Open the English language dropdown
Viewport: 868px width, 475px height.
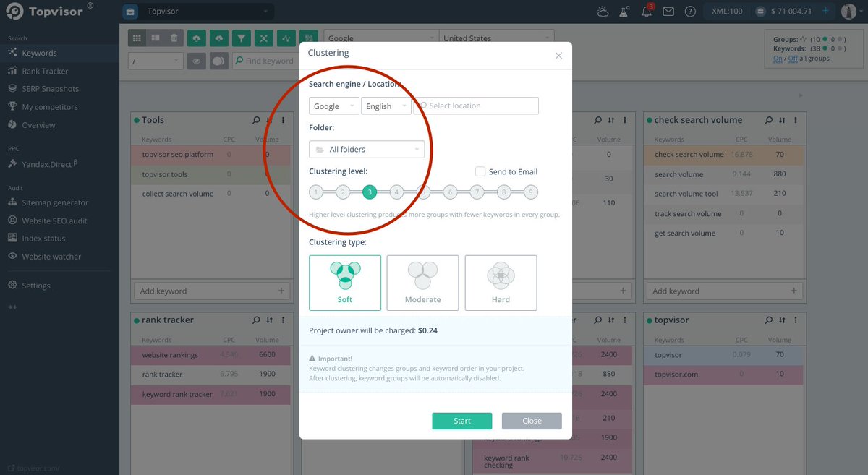386,106
